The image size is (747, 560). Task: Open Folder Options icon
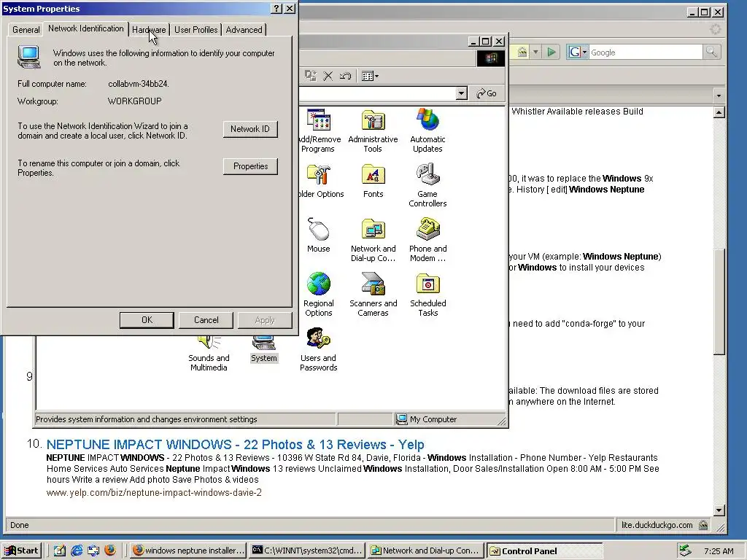click(320, 181)
